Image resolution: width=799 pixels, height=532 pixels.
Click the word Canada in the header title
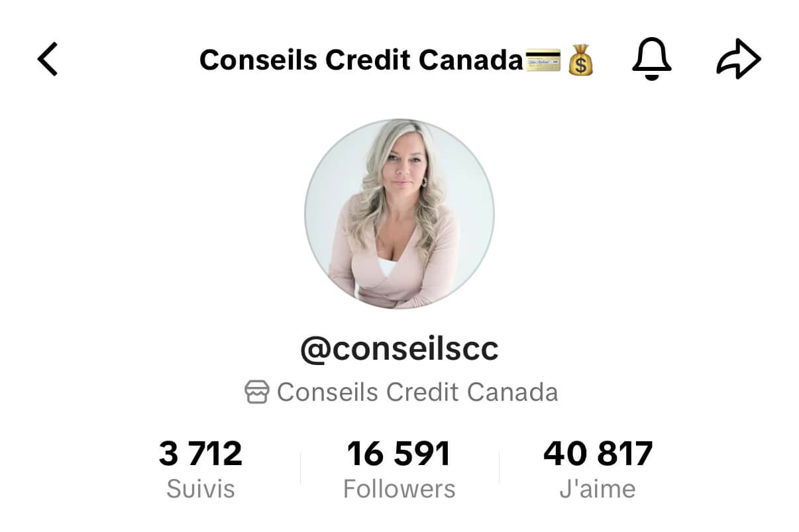[472, 60]
